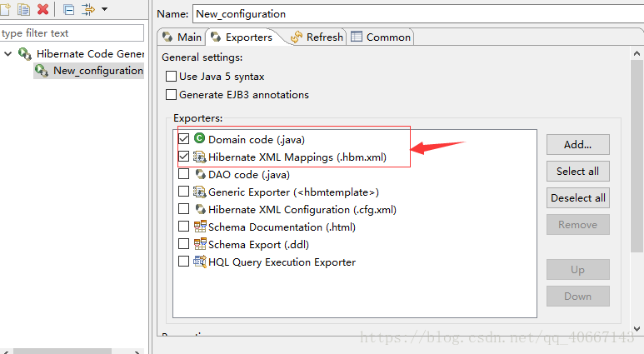644x354 pixels.
Task: Click the filter launch configurations icon
Action: [x=87, y=9]
